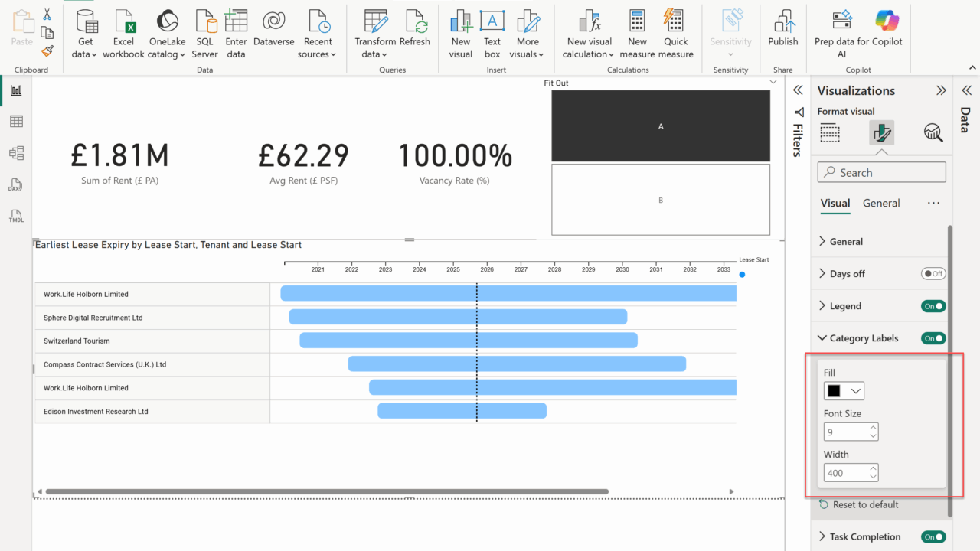Select the Format painter brush icon

[47, 51]
